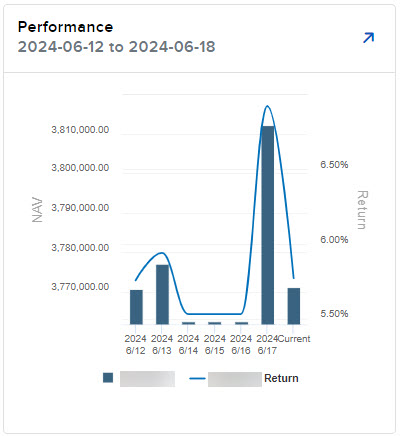Click the 2024 6/17 x-axis label
The image size is (400, 436).
267,344
